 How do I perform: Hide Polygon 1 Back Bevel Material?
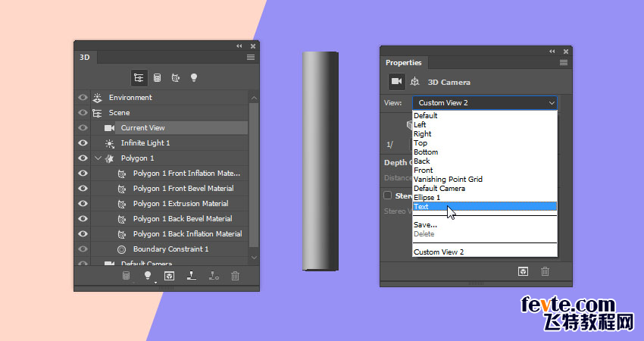(83, 218)
